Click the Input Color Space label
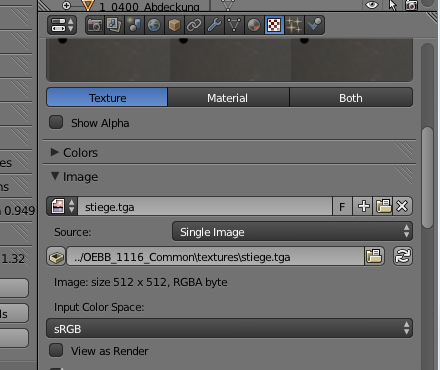This screenshot has width=440, height=370. [x=99, y=307]
